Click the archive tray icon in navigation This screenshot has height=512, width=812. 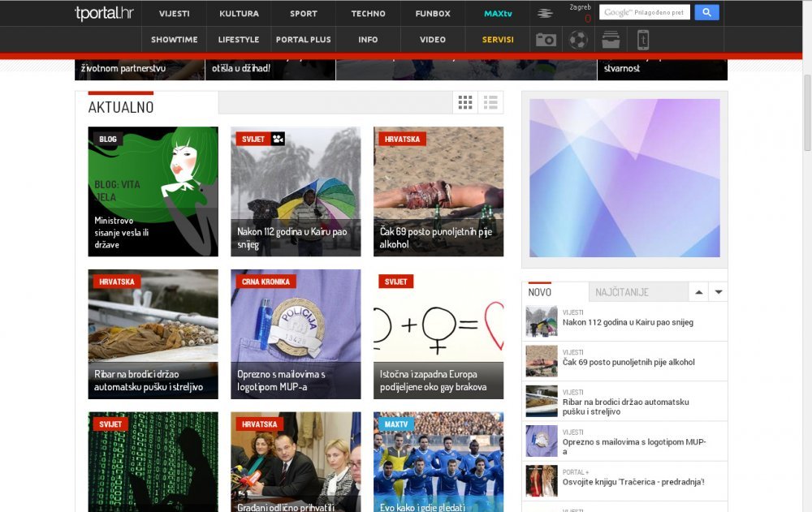611,40
